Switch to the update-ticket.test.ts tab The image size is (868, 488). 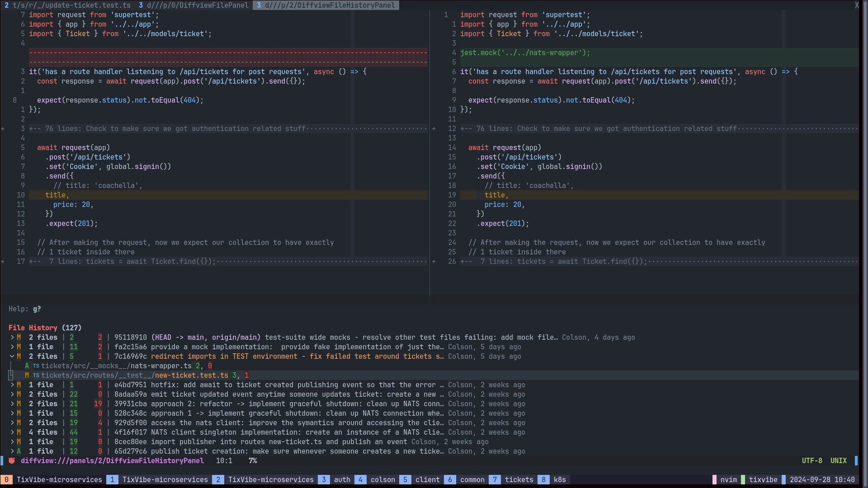(68, 5)
